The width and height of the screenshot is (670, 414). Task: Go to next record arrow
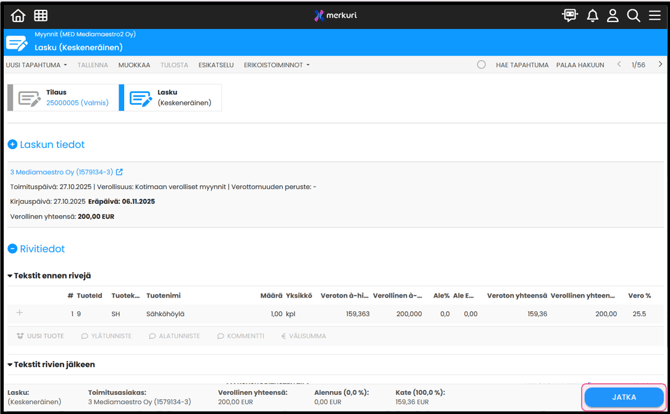(660, 65)
